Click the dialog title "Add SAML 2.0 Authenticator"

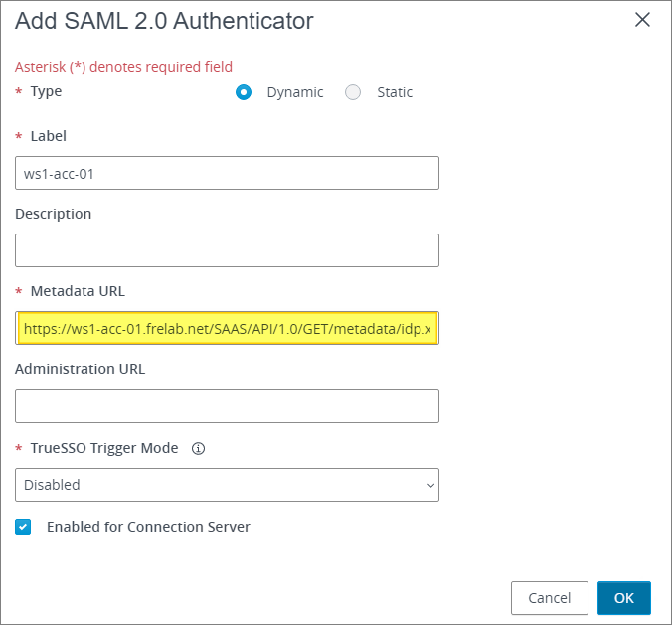[164, 20]
